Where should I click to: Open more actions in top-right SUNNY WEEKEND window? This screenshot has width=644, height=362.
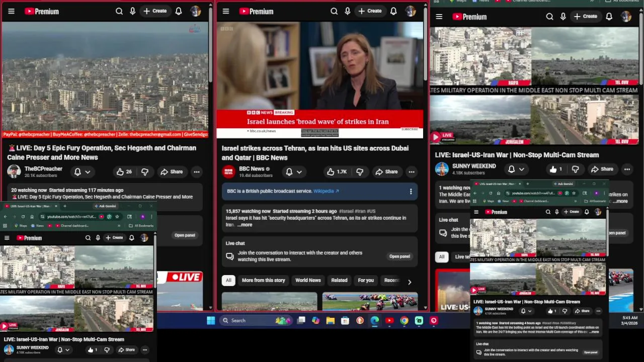pyautogui.click(x=627, y=169)
